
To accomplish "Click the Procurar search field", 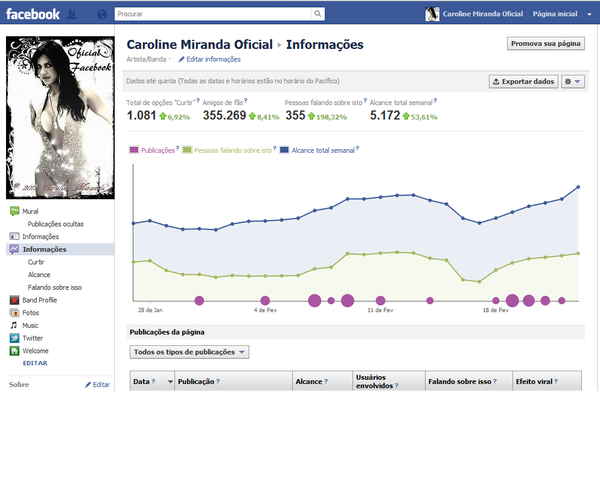I will [x=213, y=14].
